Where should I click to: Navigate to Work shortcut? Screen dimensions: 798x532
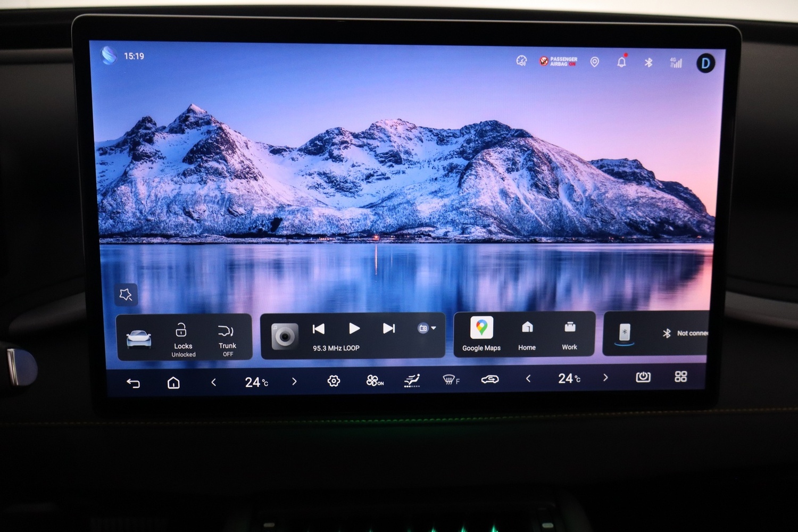(569, 335)
